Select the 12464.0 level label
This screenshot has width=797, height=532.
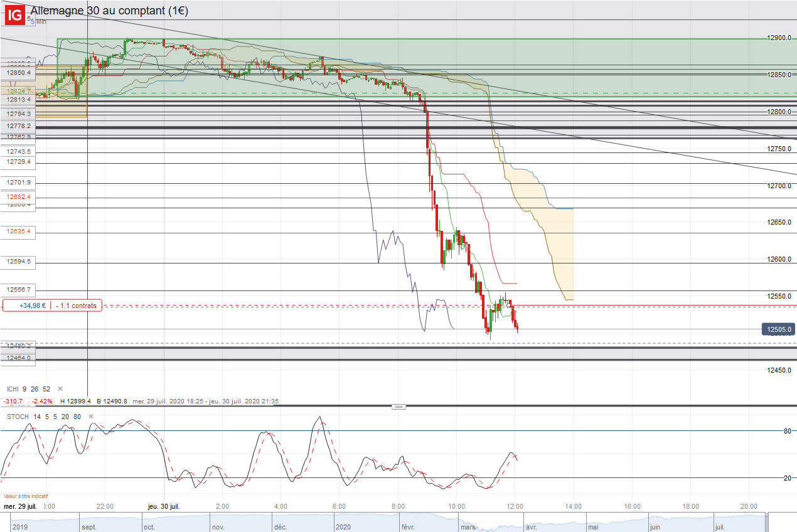(x=19, y=358)
